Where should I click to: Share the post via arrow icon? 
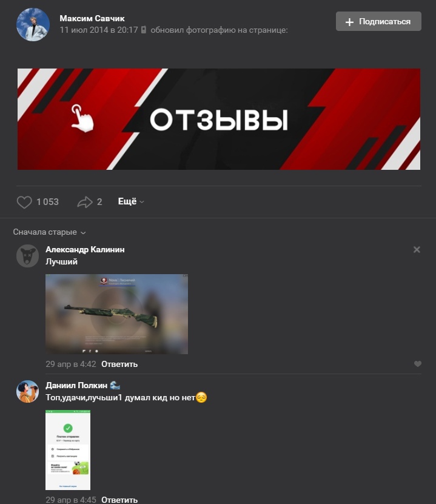pyautogui.click(x=85, y=202)
